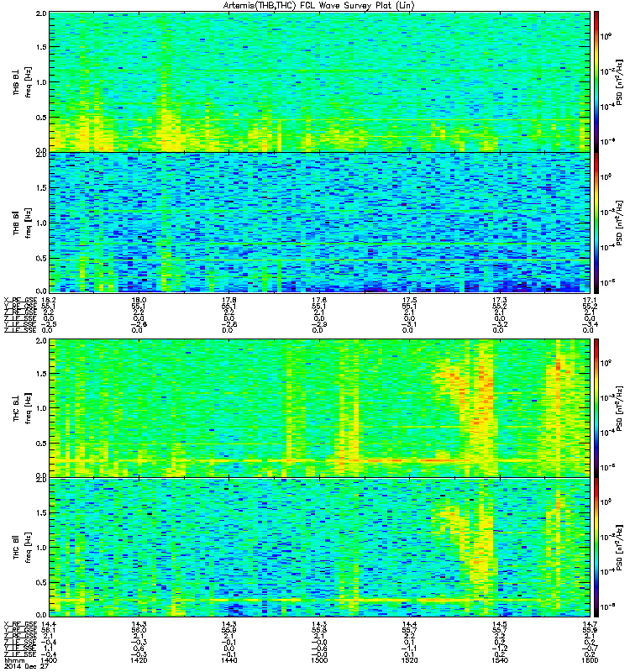This screenshot has width=630, height=672.
Task: Select the 'THB B⊥ freq [Hz]' axis label
Action: [22, 81]
